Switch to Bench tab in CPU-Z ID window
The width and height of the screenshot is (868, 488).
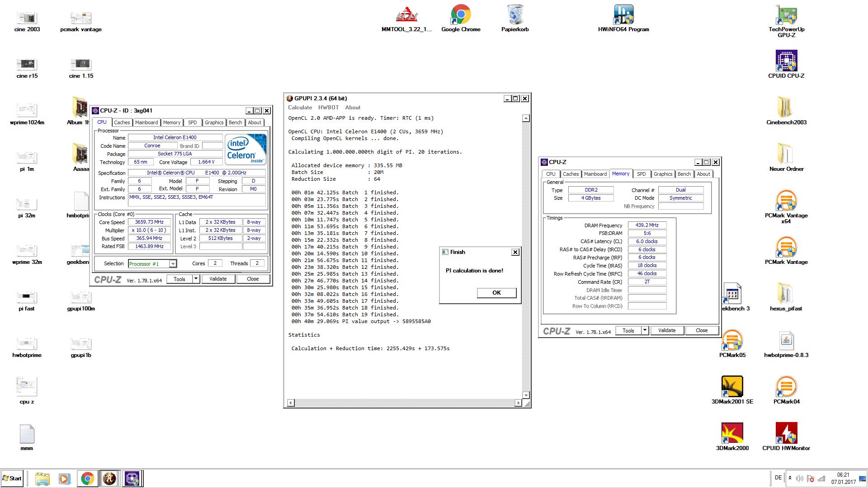click(235, 122)
